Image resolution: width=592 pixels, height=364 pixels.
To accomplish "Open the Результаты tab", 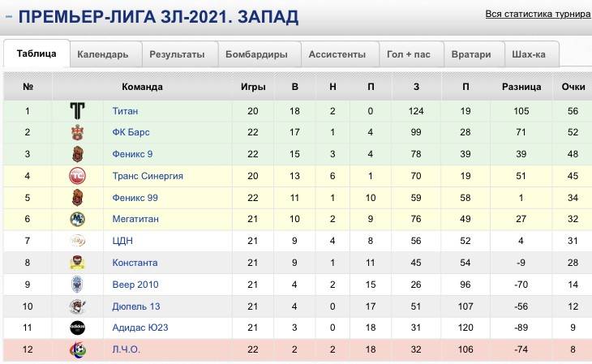I will coord(177,55).
